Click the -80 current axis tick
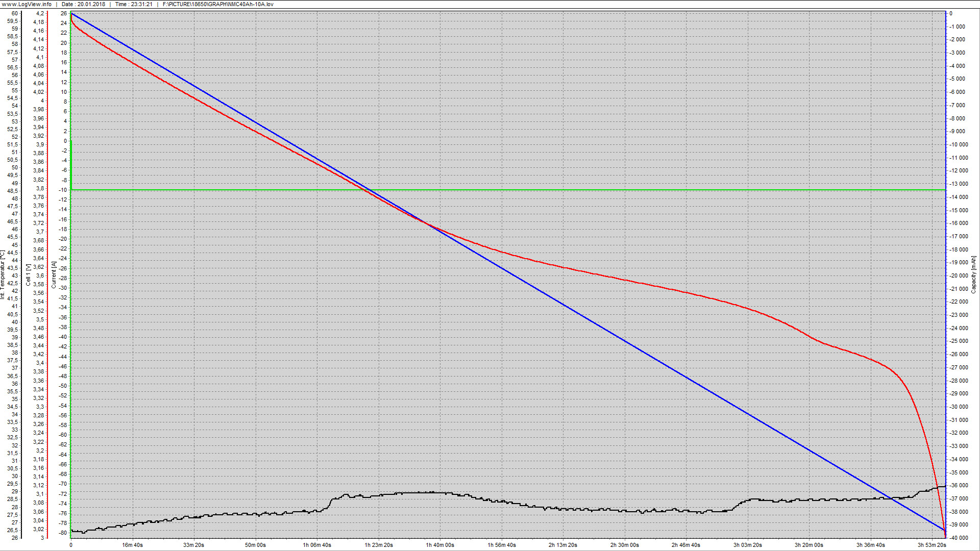This screenshot has height=551, width=980. pos(63,533)
